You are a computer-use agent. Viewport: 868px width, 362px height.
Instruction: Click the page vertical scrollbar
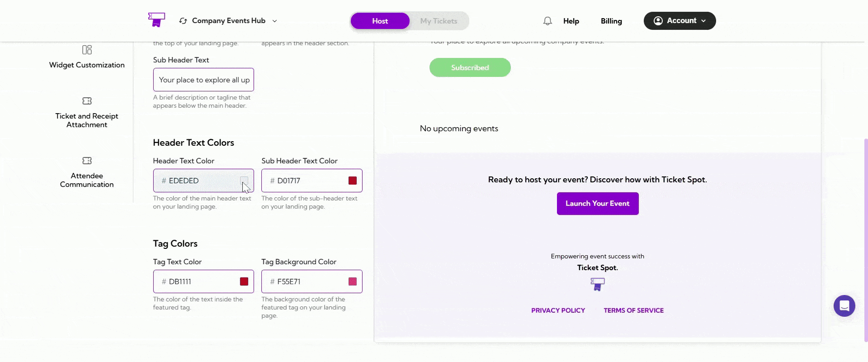pyautogui.click(x=865, y=240)
